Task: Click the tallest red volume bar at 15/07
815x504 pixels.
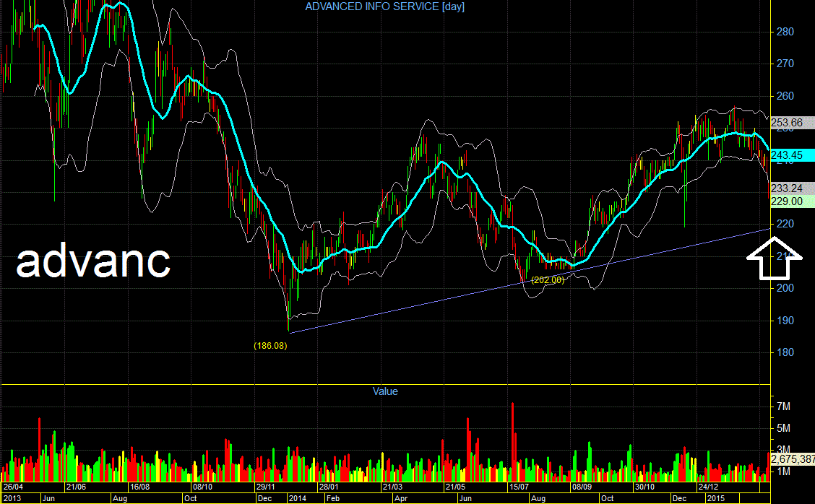Action: [512, 442]
